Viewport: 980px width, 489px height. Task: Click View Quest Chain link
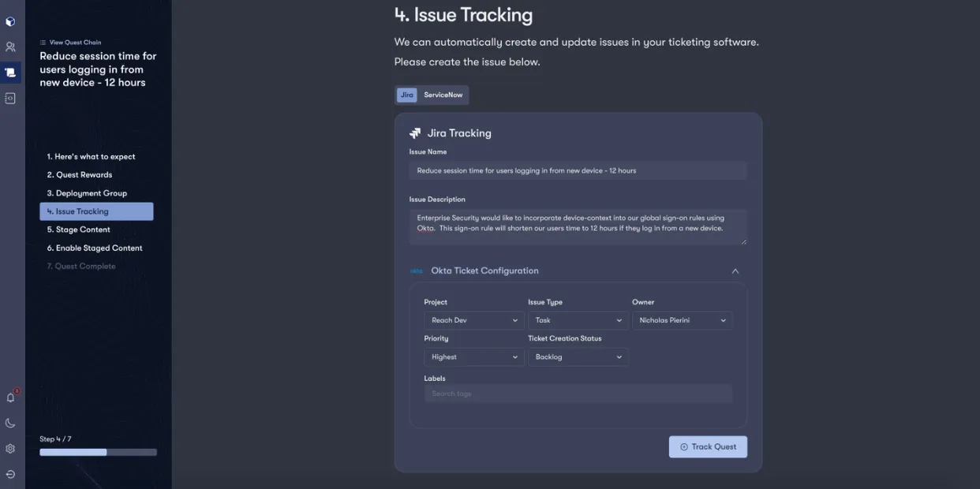pyautogui.click(x=75, y=43)
